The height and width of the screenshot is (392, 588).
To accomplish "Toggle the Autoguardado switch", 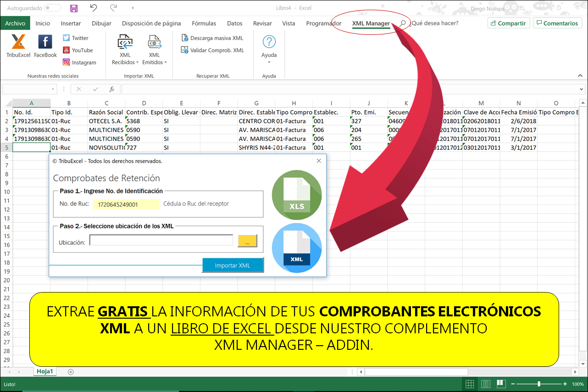I will [x=53, y=8].
